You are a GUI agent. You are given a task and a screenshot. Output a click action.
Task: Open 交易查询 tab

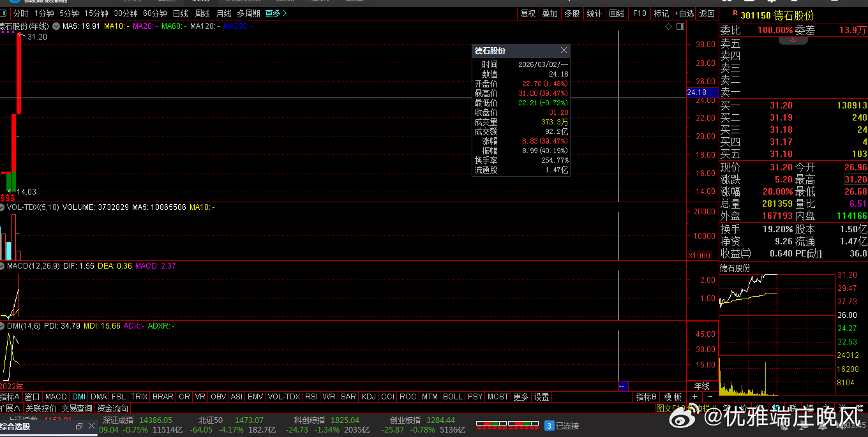pyautogui.click(x=77, y=408)
